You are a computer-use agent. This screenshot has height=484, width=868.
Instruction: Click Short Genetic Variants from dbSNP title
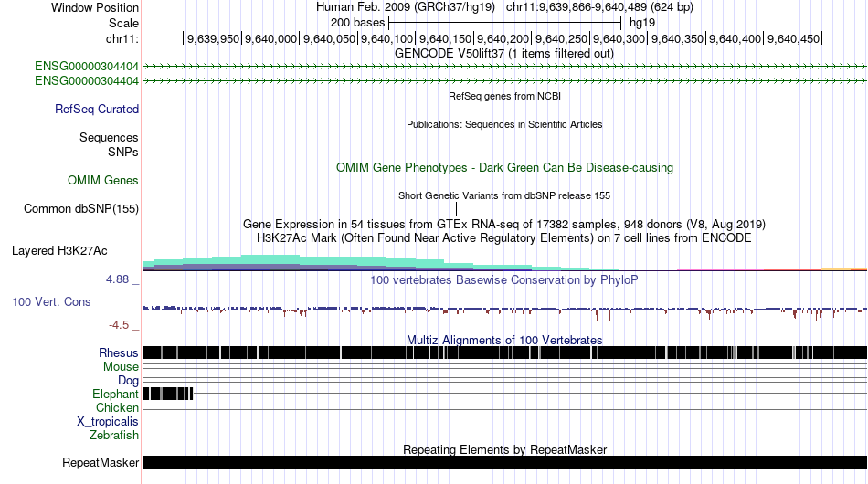[x=504, y=195]
